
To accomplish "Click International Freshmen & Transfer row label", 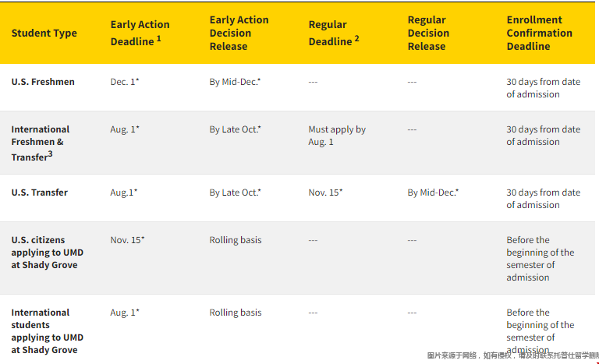I will point(40,143).
